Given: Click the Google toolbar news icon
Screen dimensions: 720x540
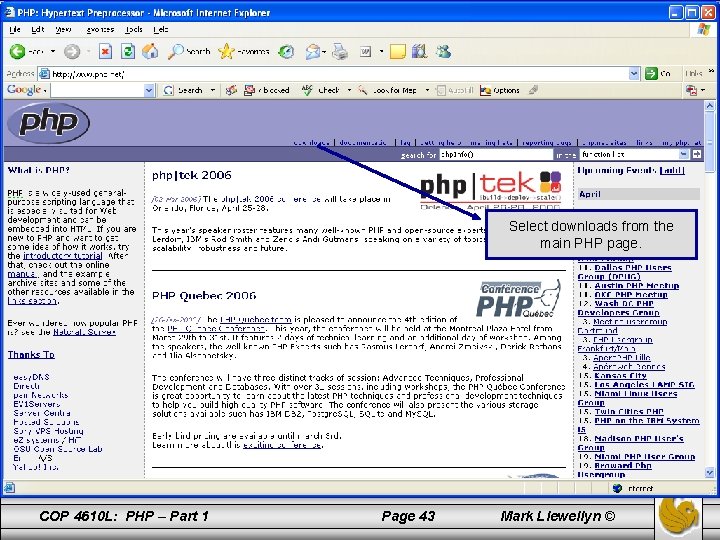Looking at the screenshot, I should coord(231,90).
